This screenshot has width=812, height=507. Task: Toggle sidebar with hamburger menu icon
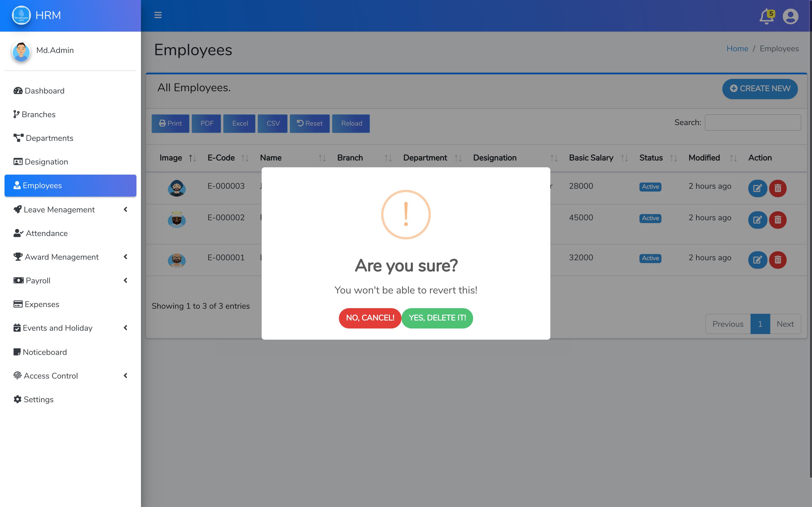[158, 15]
